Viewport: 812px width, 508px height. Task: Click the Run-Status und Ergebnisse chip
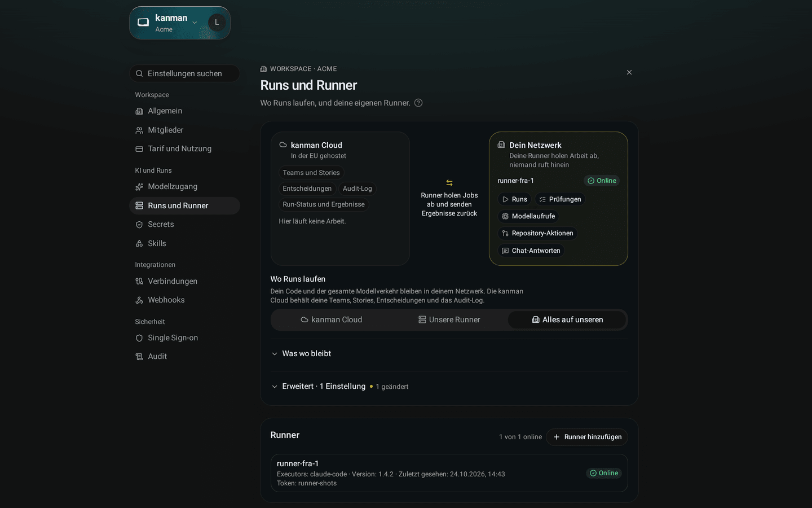point(324,204)
